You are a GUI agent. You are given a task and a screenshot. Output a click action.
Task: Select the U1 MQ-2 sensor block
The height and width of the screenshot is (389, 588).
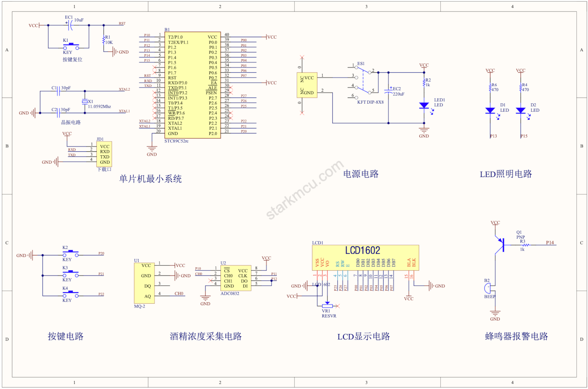pos(144,283)
